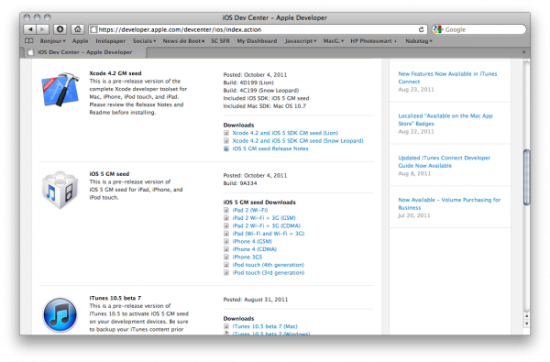Click the iTunes music note icon
This screenshot has height=362, width=550.
[x=60, y=315]
